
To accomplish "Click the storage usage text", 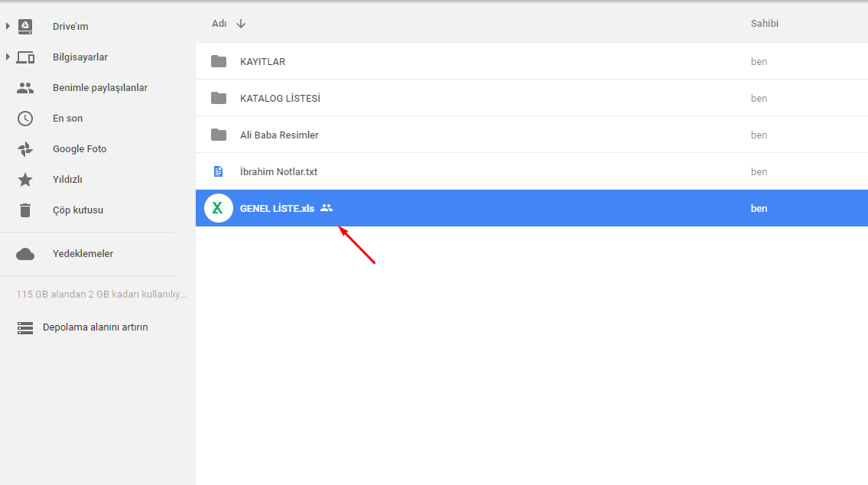I will coord(101,294).
